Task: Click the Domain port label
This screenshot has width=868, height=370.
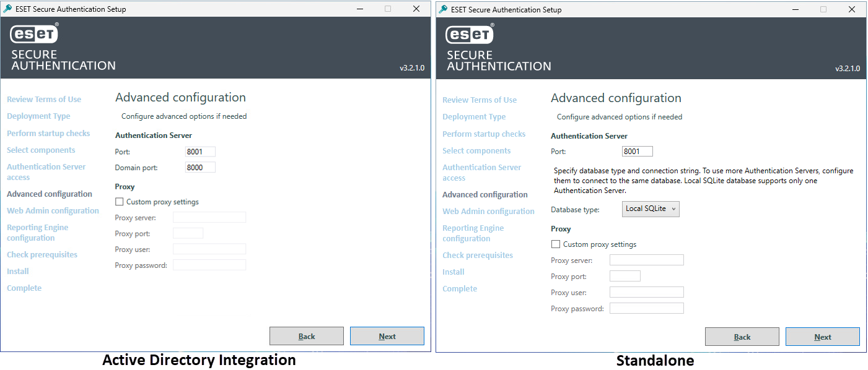Action: pyautogui.click(x=136, y=168)
